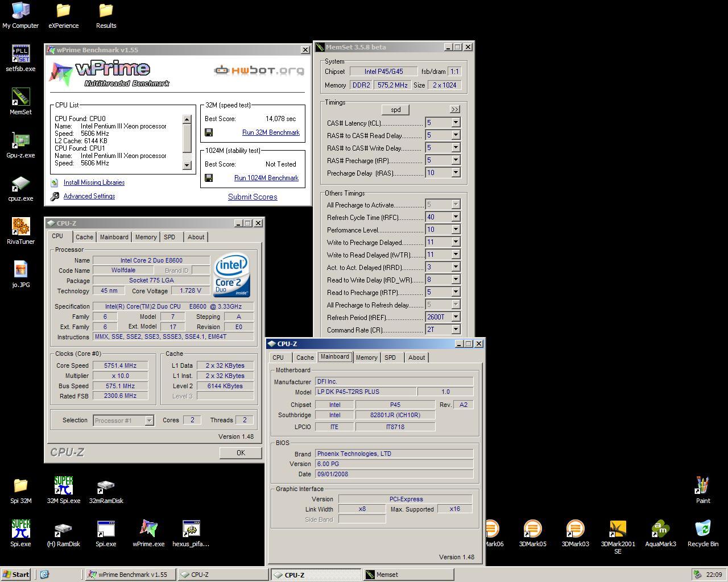Launch the cpuz.exe desktop icon
728x582 pixels.
[x=20, y=188]
